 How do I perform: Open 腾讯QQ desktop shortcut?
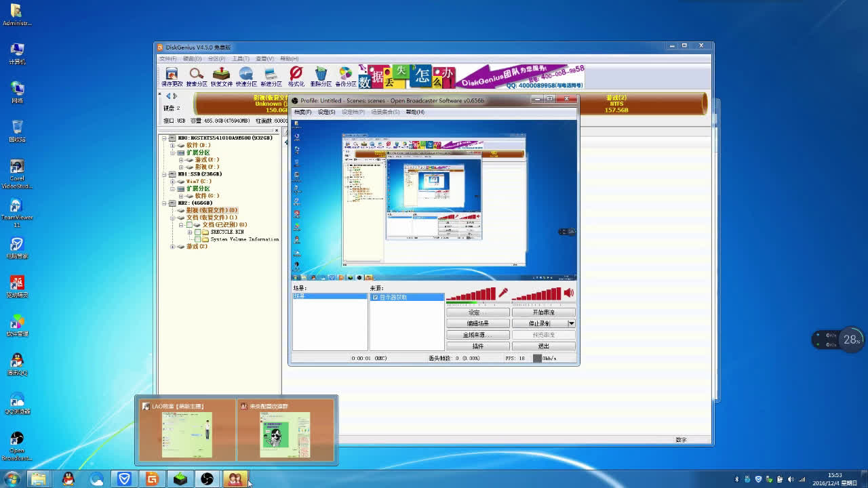17,363
